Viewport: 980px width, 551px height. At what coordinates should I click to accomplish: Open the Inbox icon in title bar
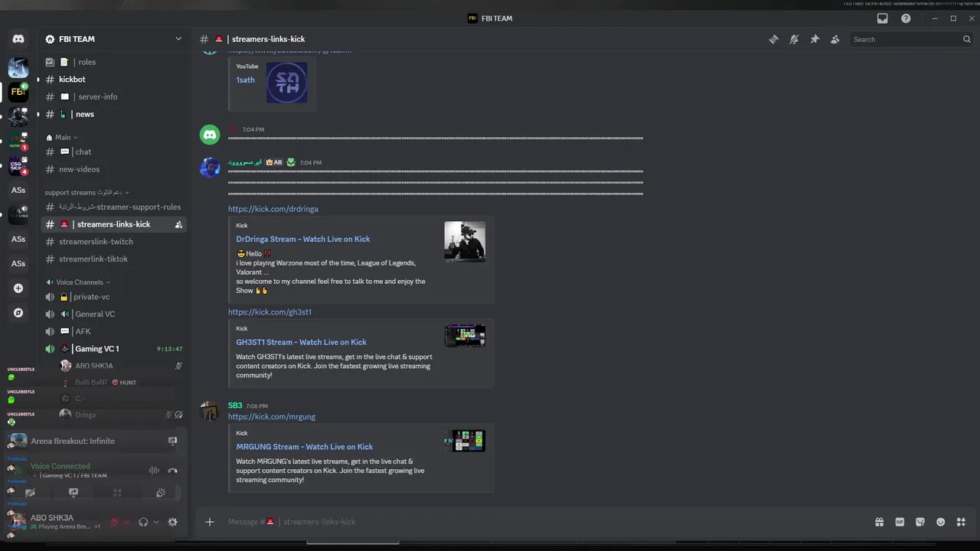pos(883,18)
